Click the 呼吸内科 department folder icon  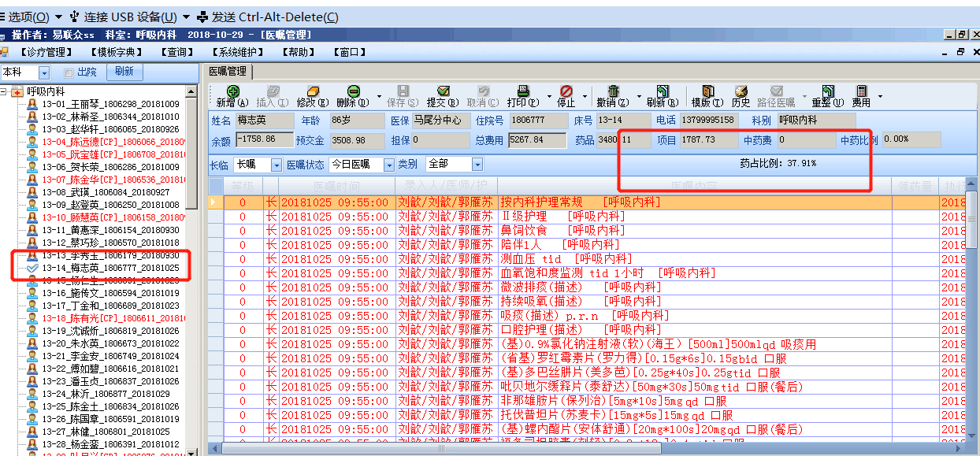(x=17, y=91)
